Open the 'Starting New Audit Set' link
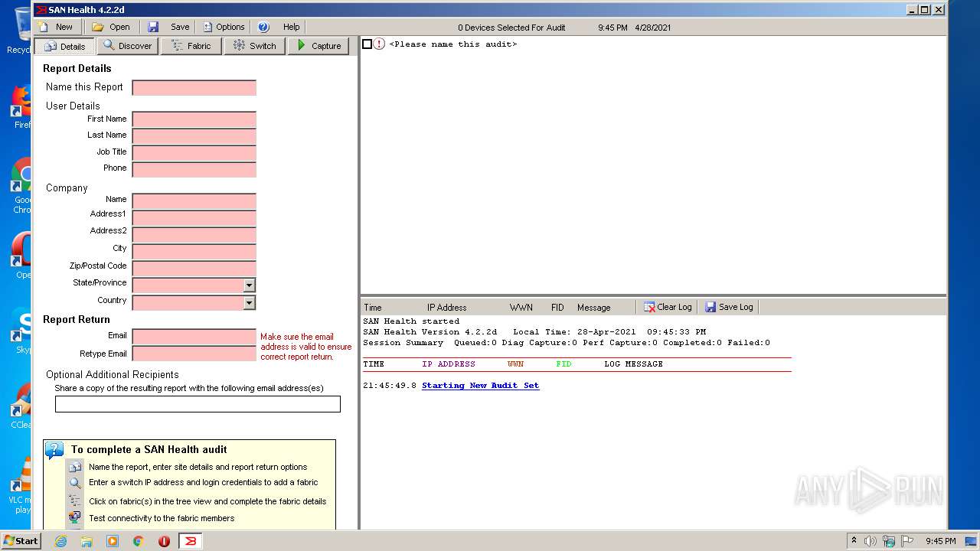Image resolution: width=980 pixels, height=551 pixels. [x=480, y=386]
